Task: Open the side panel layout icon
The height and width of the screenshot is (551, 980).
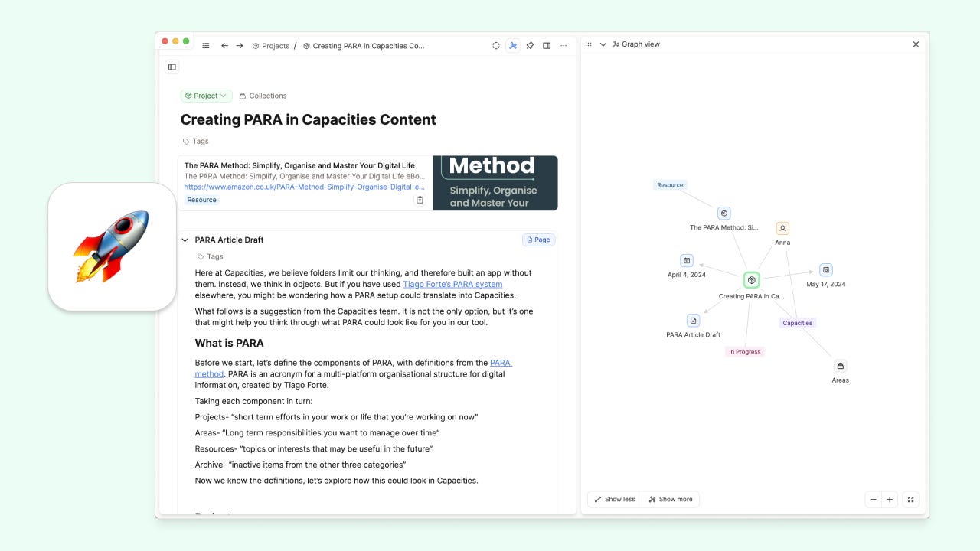Action: click(547, 45)
